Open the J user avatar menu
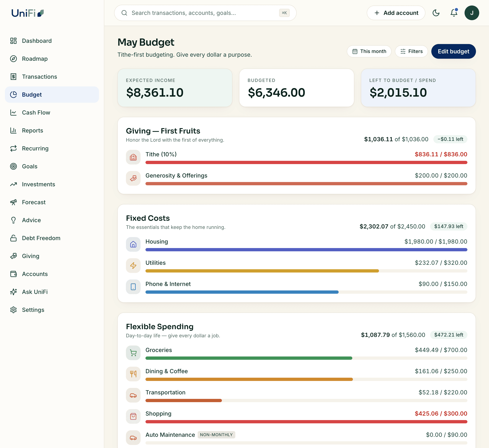489x448 pixels. [x=471, y=13]
